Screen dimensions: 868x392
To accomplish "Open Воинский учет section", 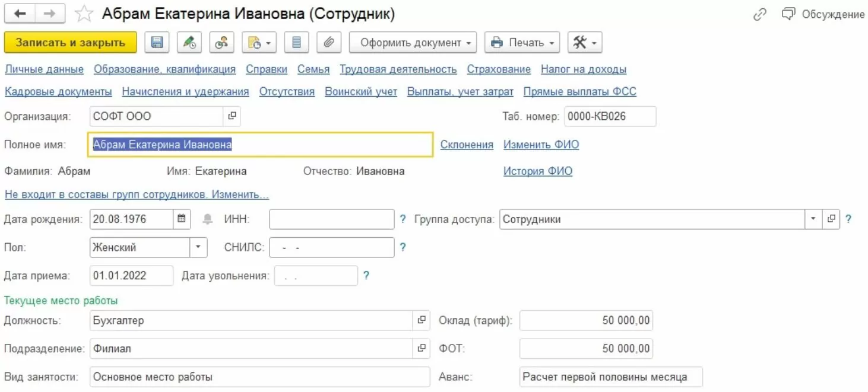I will [361, 92].
